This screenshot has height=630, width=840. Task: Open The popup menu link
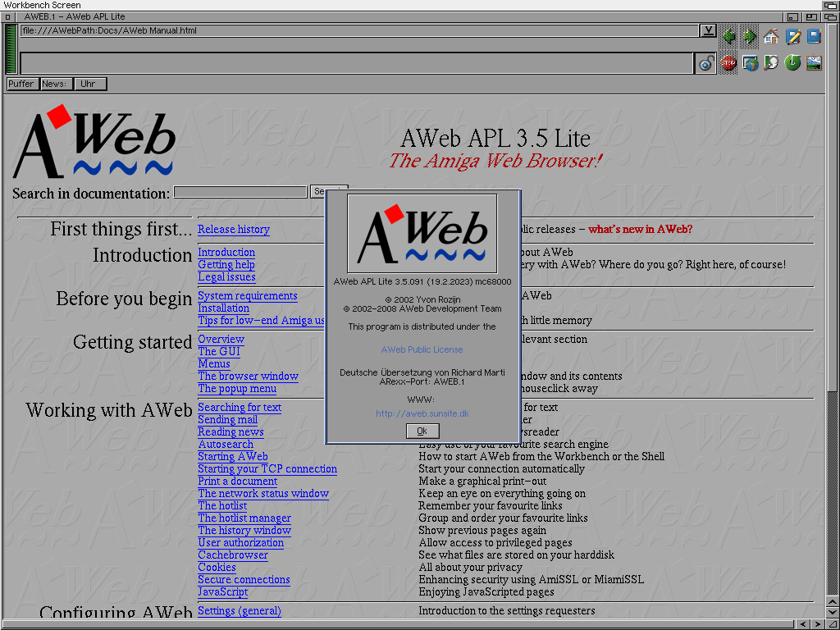[x=237, y=388]
